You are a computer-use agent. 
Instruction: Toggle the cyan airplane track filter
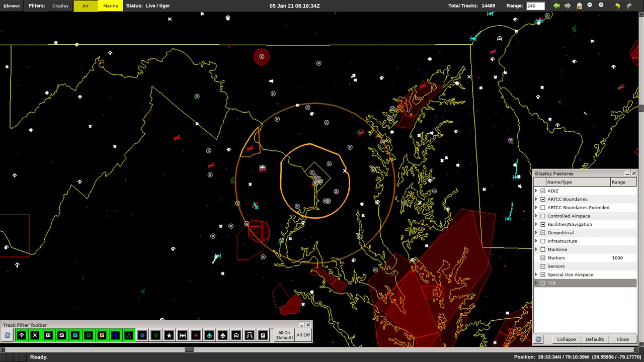click(209, 335)
